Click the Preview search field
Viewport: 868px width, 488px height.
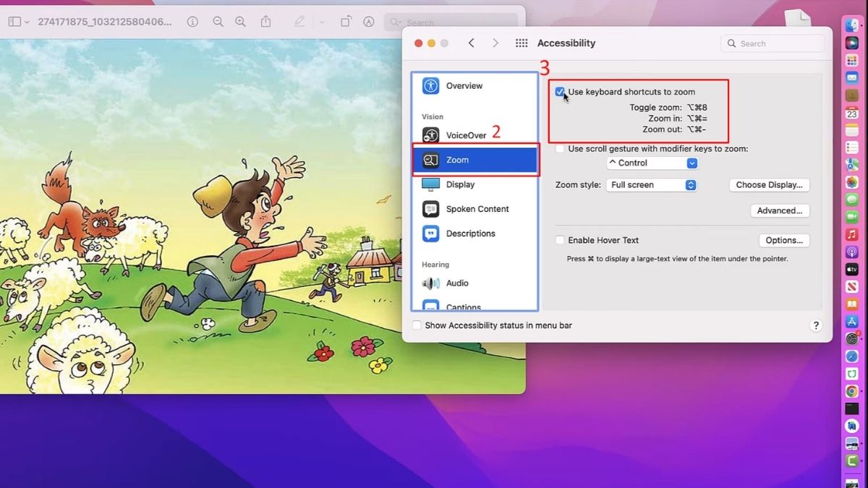[451, 22]
